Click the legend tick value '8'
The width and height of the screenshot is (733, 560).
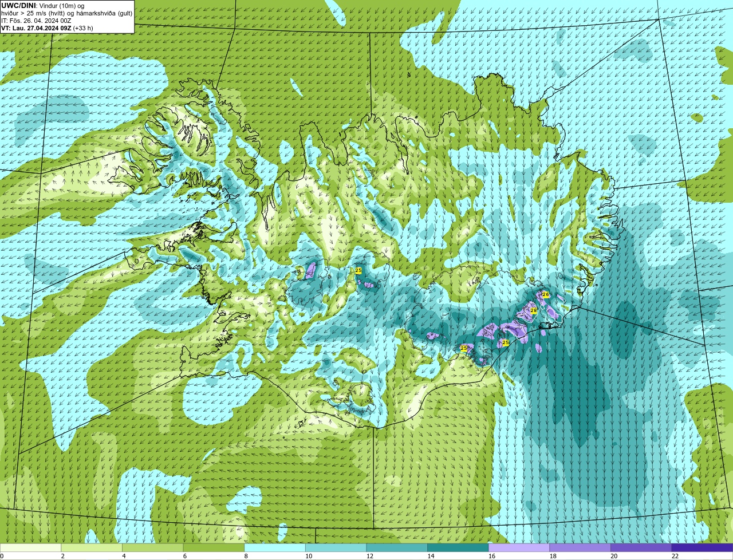click(246, 556)
